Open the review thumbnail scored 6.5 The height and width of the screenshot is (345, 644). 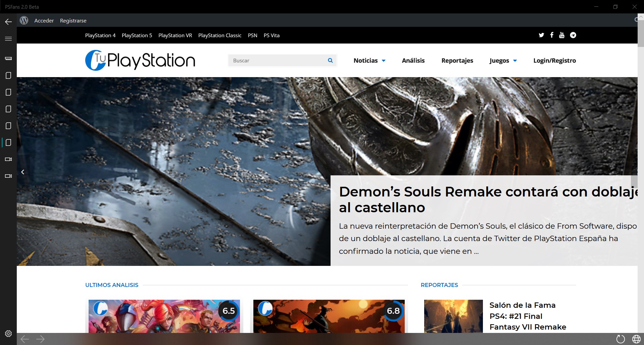164,316
